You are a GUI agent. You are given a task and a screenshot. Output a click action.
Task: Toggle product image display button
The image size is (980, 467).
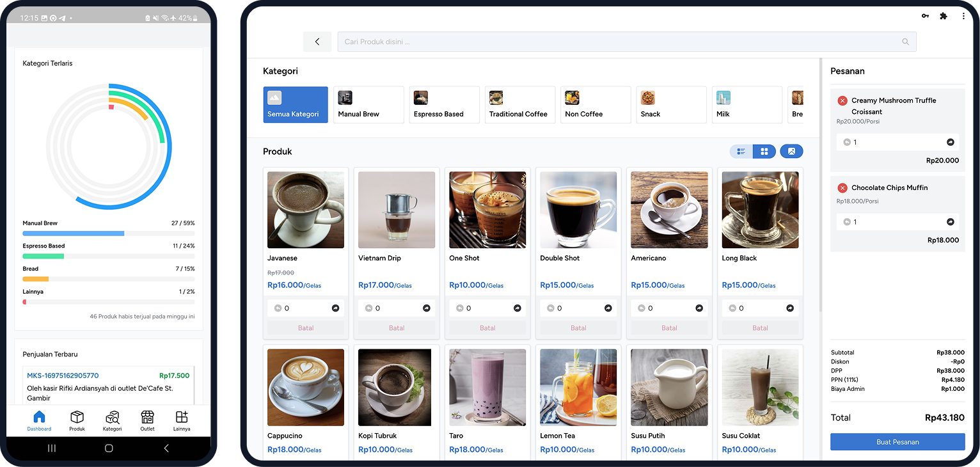point(791,152)
